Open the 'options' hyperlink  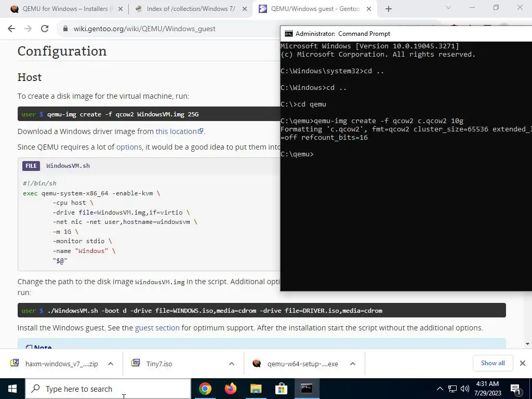[x=129, y=147]
